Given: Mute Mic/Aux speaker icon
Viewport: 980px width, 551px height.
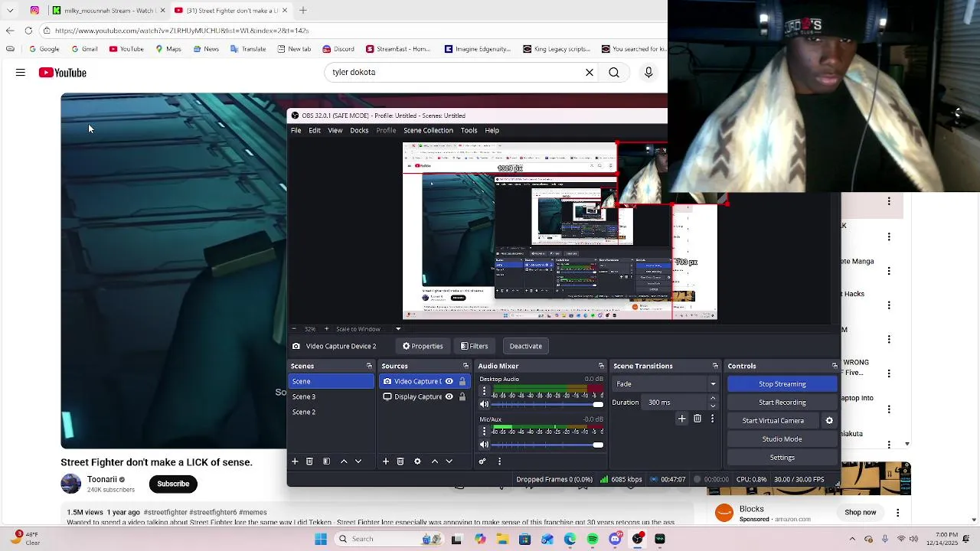Looking at the screenshot, I should pos(484,444).
